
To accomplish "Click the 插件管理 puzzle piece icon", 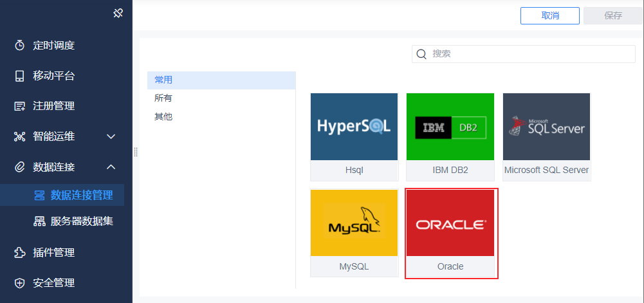I will [x=20, y=252].
